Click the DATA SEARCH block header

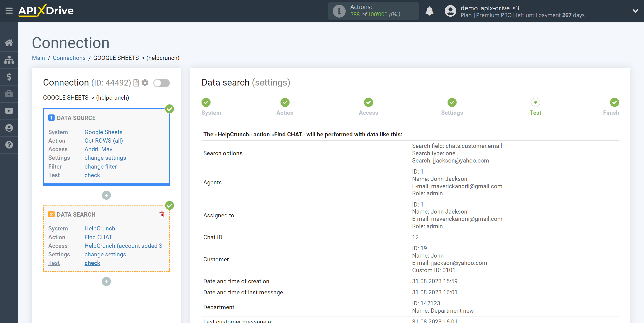click(x=76, y=215)
